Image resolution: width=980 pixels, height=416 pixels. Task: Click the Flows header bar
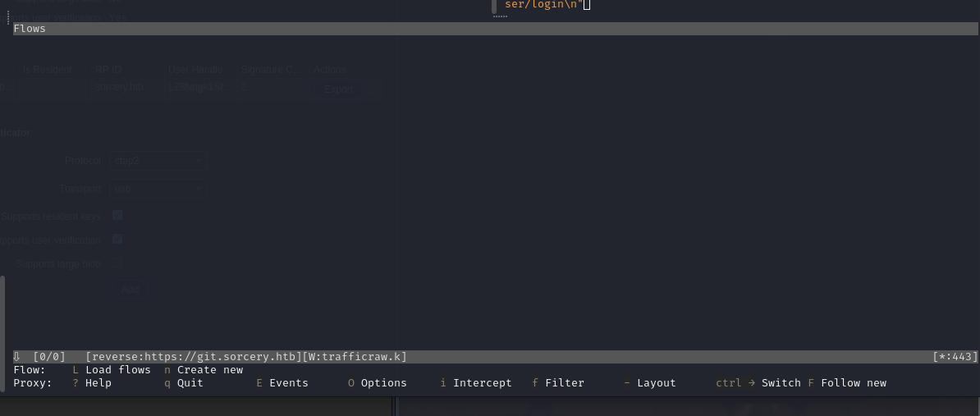point(495,29)
